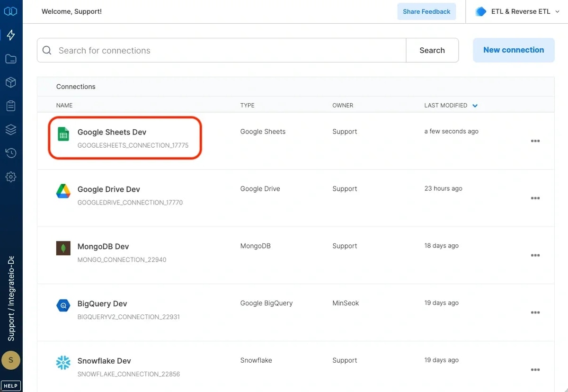
Task: Sort by the NAME column header
Action: coord(64,106)
